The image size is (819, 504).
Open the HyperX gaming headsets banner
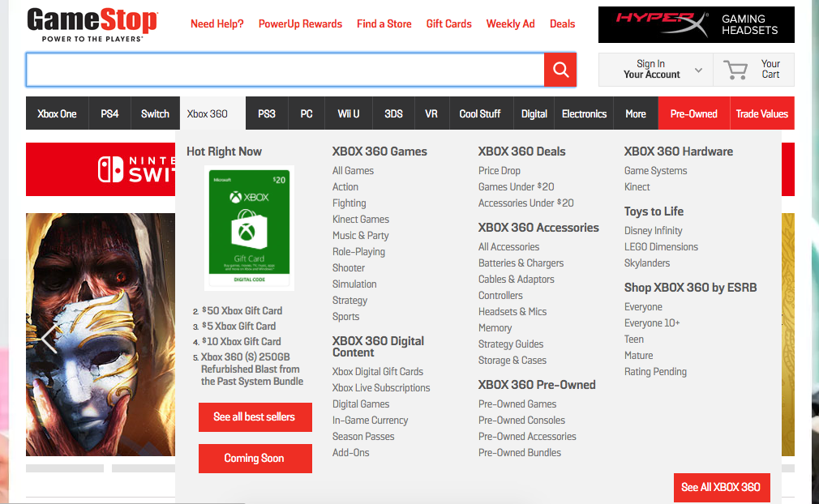[696, 24]
